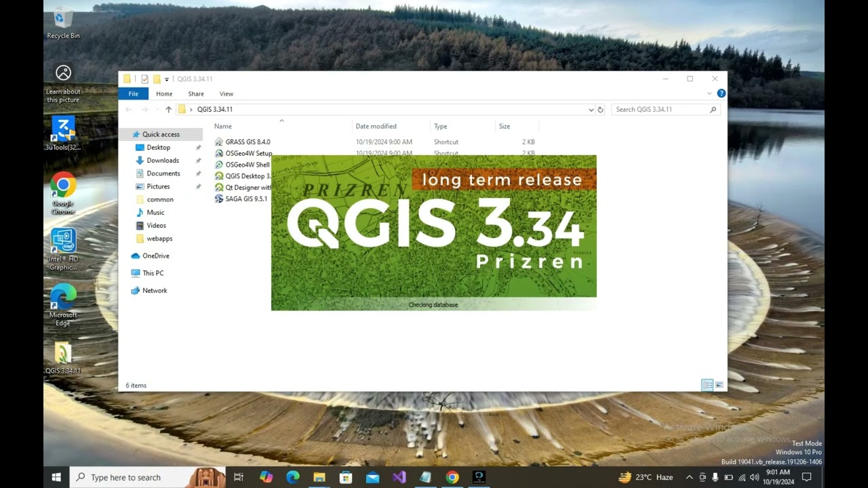Select the OSGeo4W Shell shortcut icon
This screenshot has height=488, width=868.
pyautogui.click(x=219, y=165)
